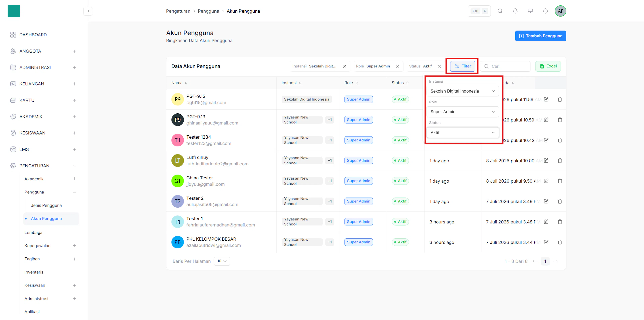Image resolution: width=644 pixels, height=320 pixels.
Task: Edit the Tester 2 user row
Action: [x=546, y=201]
